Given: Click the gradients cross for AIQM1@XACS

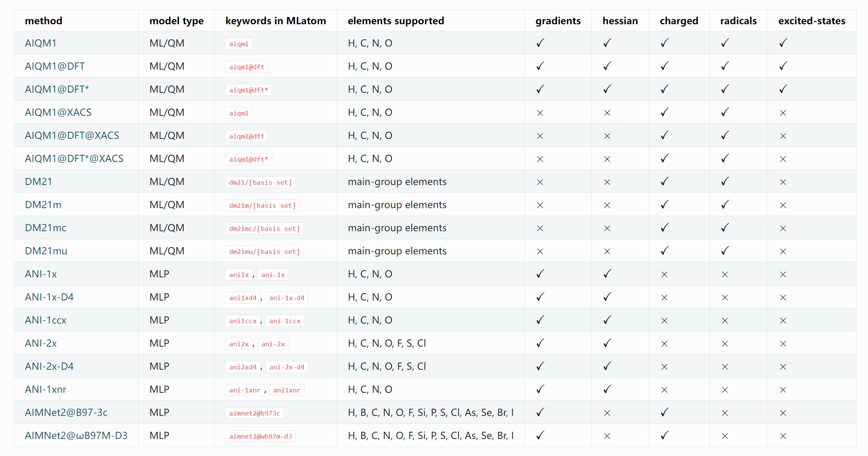Looking at the screenshot, I should tap(540, 113).
